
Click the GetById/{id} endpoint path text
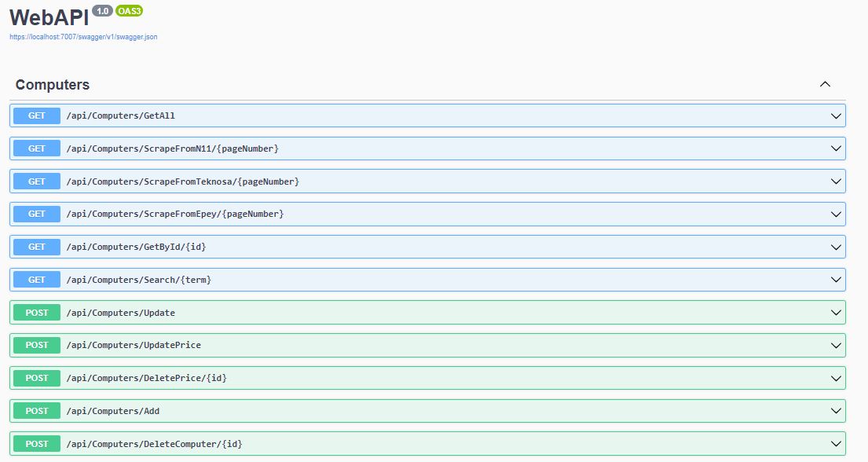point(137,247)
